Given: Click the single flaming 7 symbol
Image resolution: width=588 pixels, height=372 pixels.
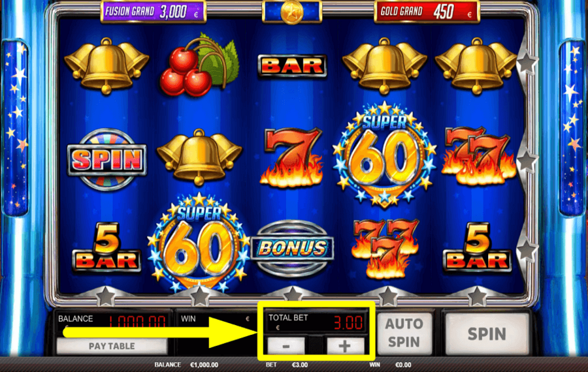Looking at the screenshot, I should coord(292,157).
